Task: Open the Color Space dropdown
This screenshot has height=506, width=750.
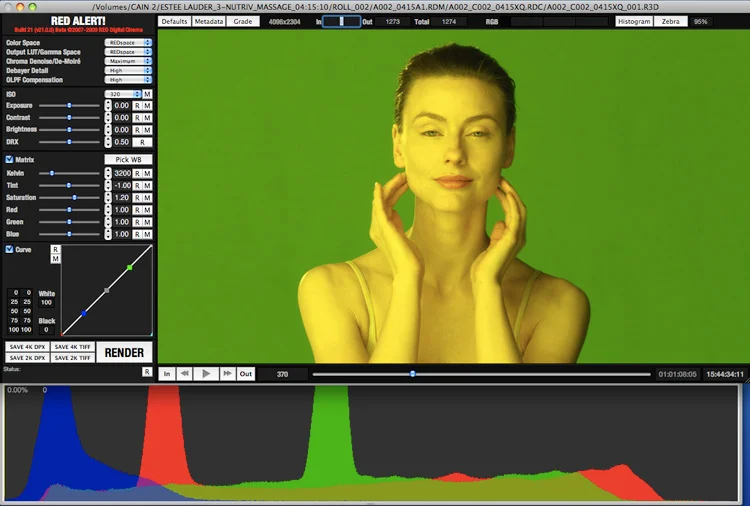Action: coord(128,43)
